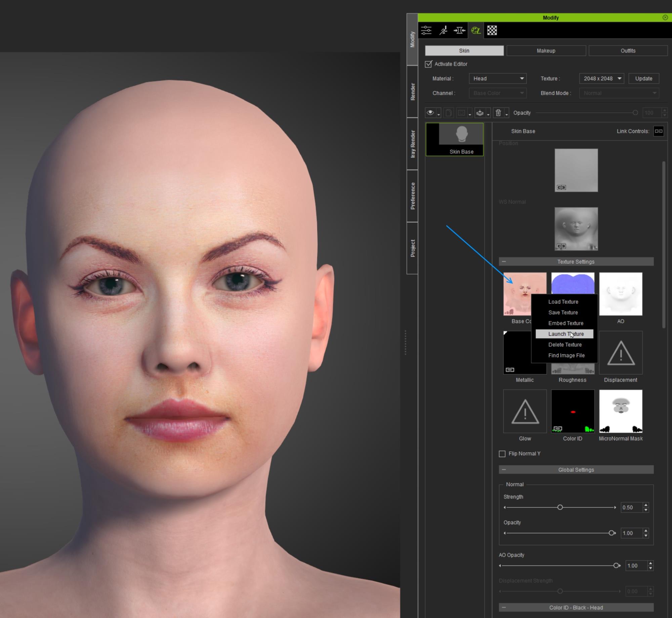This screenshot has width=672, height=618.
Task: Choose Delete Texture in context menu
Action: click(x=564, y=345)
